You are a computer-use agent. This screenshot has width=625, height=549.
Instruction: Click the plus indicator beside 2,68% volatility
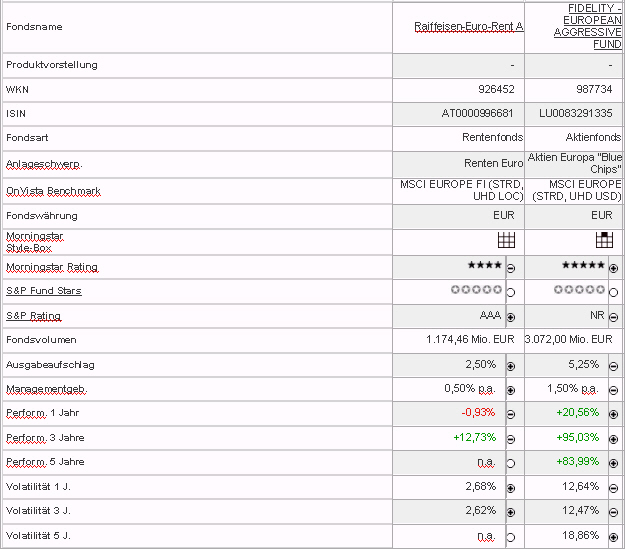point(511,488)
